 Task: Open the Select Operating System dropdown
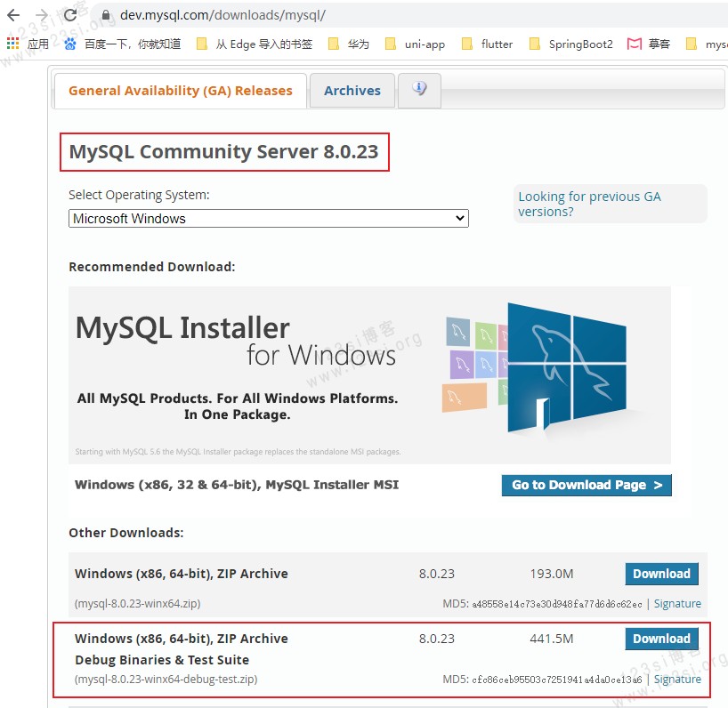click(x=269, y=219)
